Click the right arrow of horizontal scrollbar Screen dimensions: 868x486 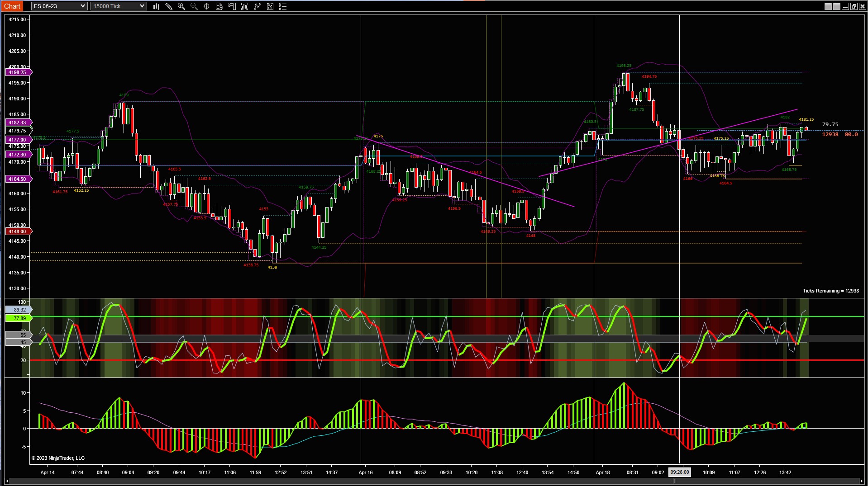(x=862, y=481)
